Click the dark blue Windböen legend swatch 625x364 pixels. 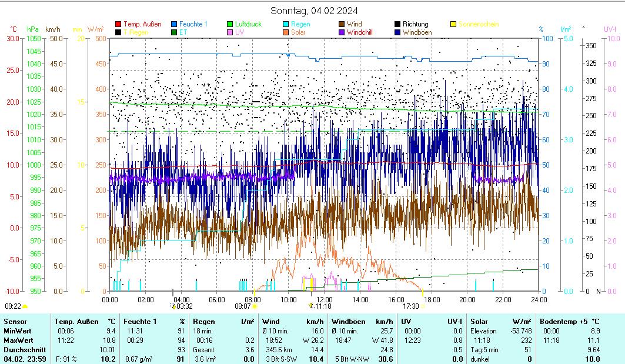397,33
